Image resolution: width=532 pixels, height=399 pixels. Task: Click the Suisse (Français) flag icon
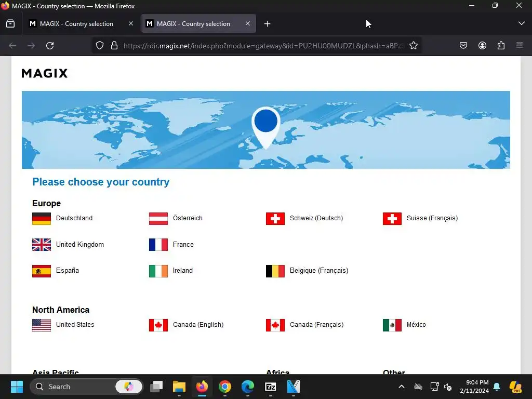pyautogui.click(x=392, y=219)
